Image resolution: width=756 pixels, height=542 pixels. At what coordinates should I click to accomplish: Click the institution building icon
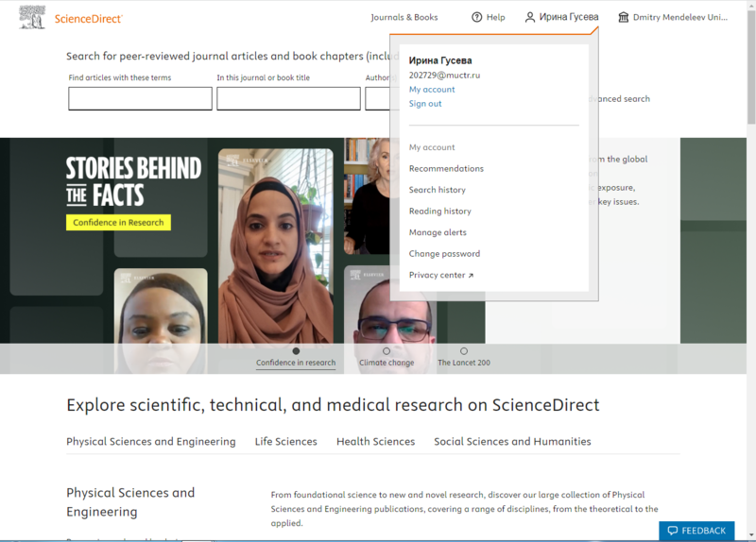[x=624, y=17]
